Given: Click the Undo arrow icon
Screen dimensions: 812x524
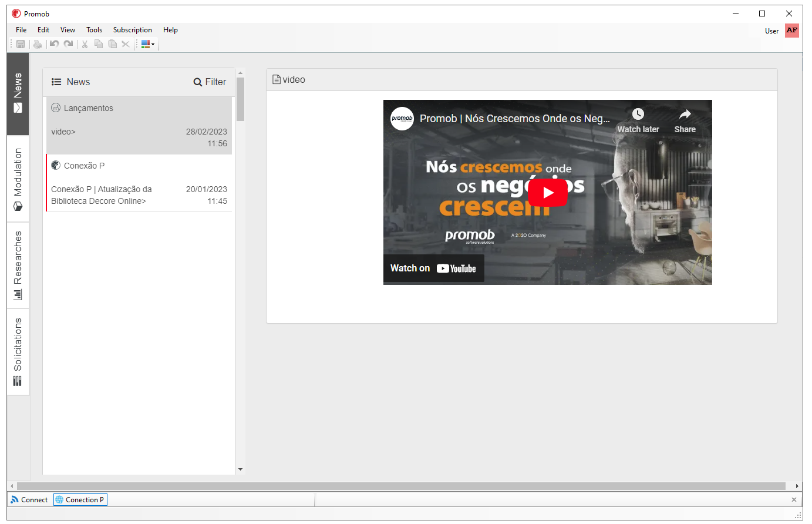Looking at the screenshot, I should 54,44.
